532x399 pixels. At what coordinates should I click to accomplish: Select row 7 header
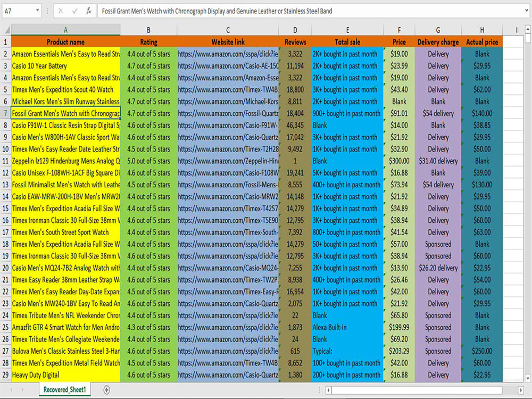(x=5, y=113)
